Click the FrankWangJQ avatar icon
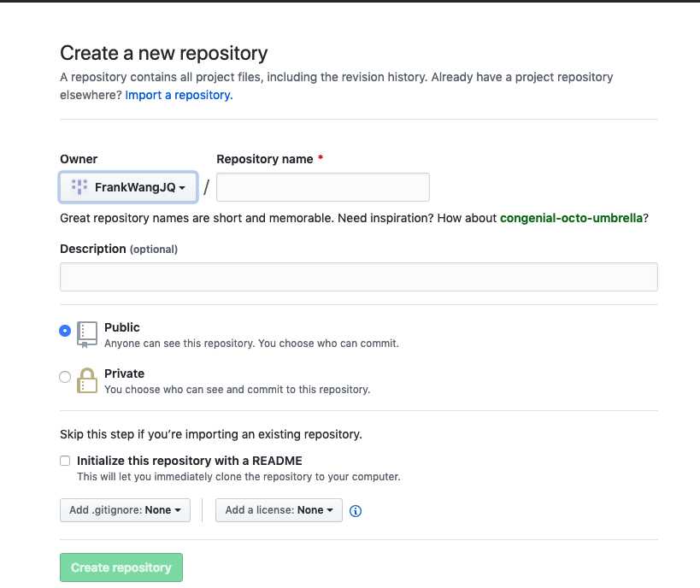 79,186
